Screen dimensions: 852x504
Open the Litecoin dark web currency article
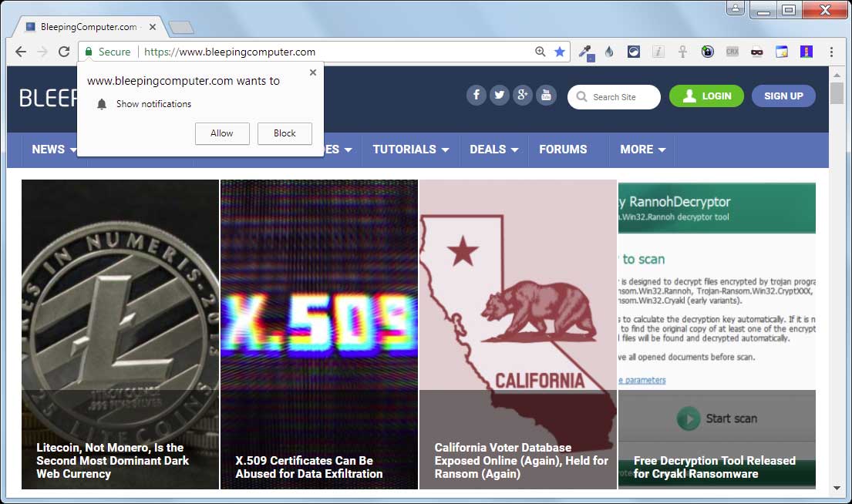[120, 334]
